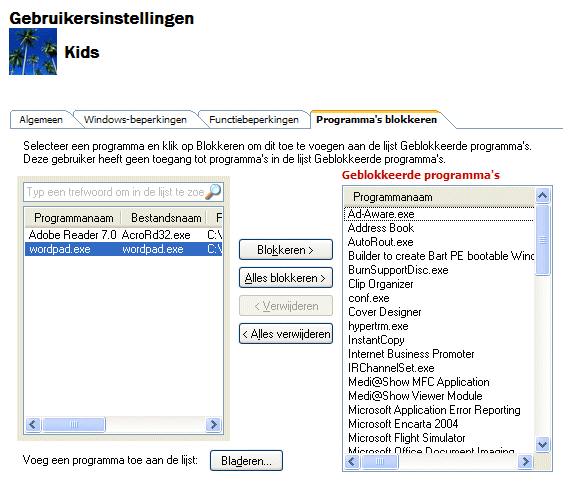Screen dimensions: 571x479
Task: Select BurnSupportDisc.exe in blocked list
Action: [439, 270]
